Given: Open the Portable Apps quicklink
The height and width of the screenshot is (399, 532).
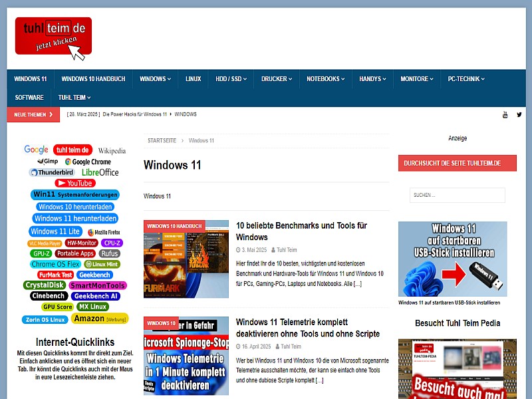Looking at the screenshot, I should point(75,253).
